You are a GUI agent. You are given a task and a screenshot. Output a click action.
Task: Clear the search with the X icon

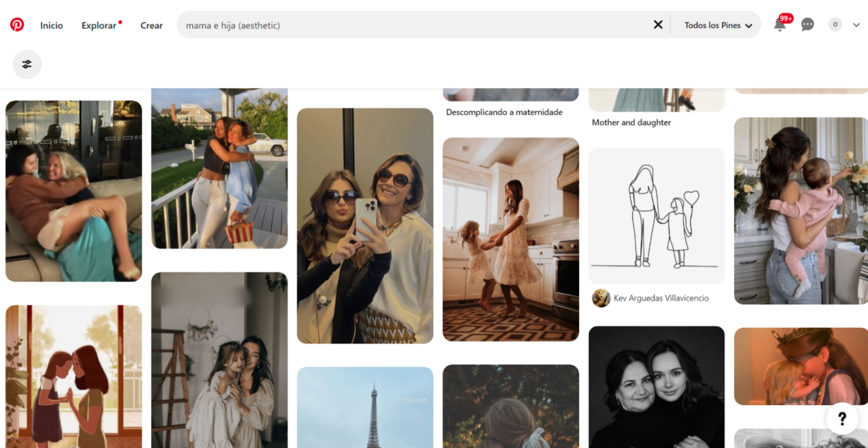(x=658, y=25)
